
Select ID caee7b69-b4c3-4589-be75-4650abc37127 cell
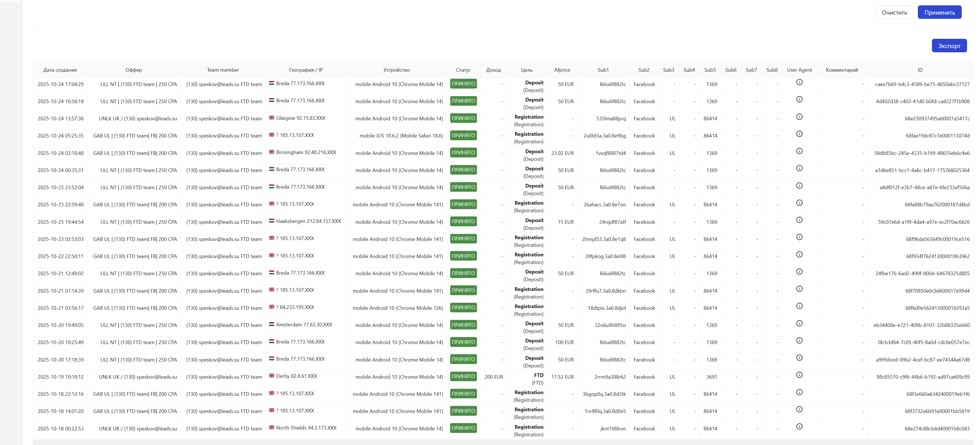tap(922, 84)
